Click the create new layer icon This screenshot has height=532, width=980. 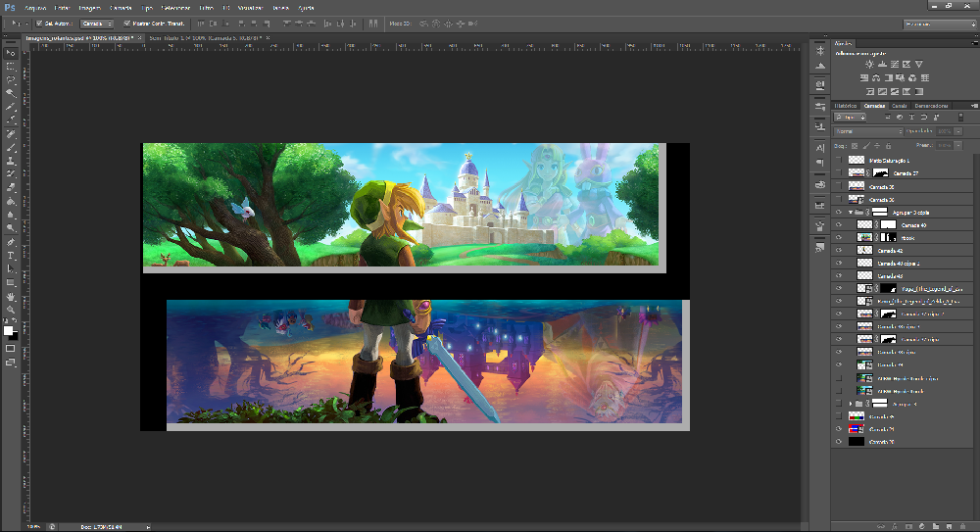949,526
